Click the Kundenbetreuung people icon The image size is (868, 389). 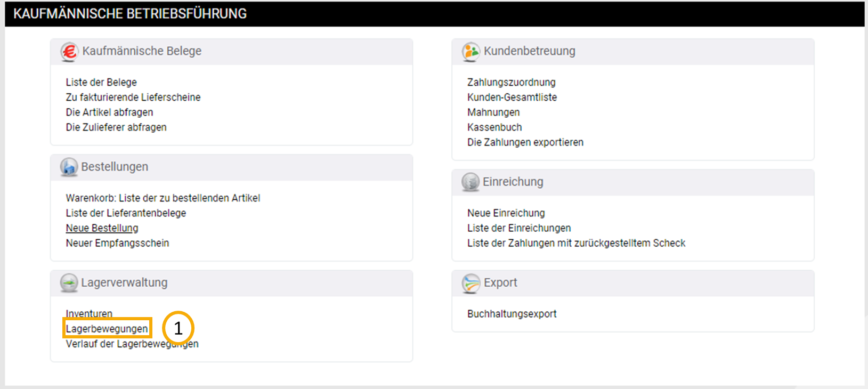[470, 52]
